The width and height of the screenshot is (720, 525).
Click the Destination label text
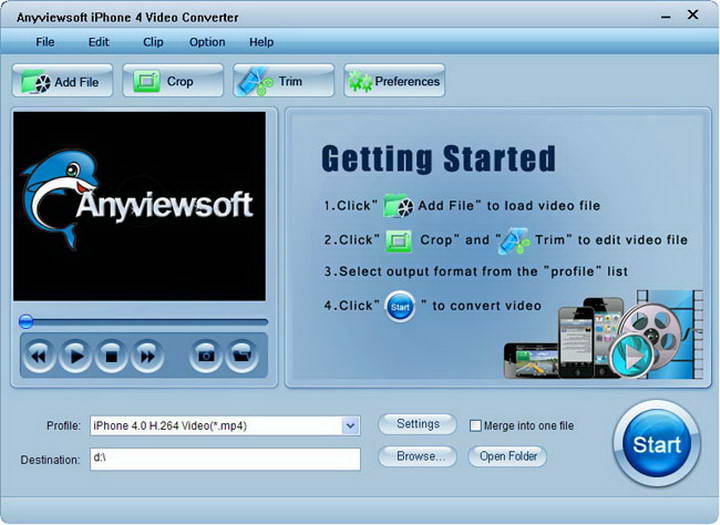point(50,460)
